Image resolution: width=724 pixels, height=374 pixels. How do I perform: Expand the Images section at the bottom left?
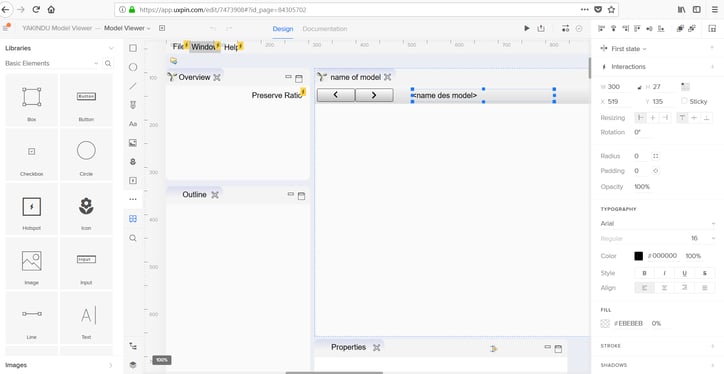[111, 365]
